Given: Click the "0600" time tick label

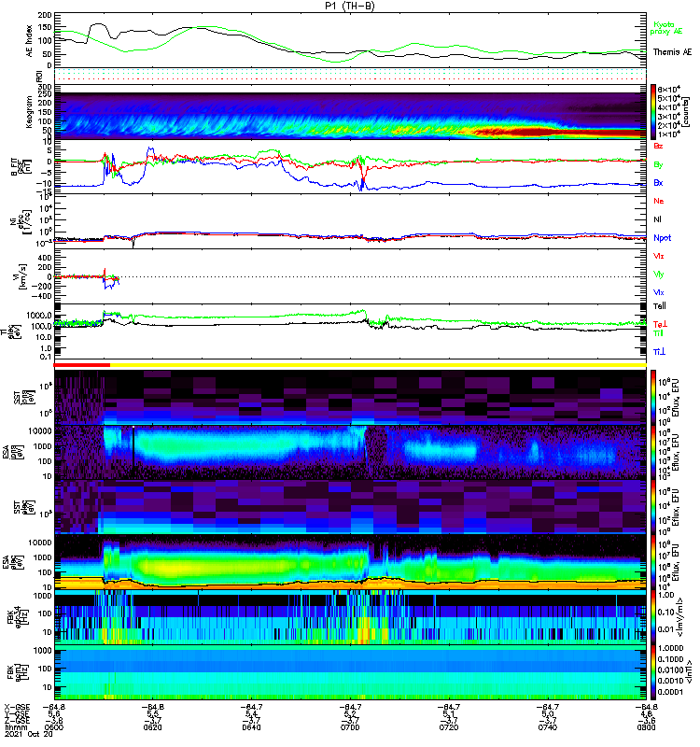Looking at the screenshot, I should point(53,727).
